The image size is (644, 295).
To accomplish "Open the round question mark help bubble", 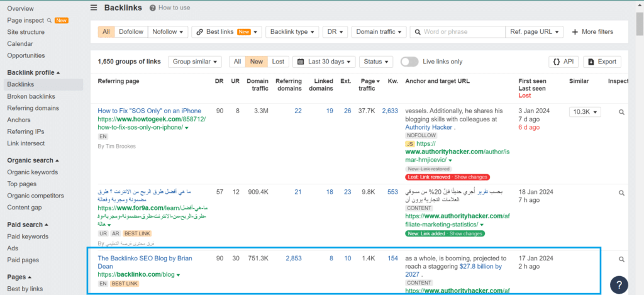I will pos(619,284).
